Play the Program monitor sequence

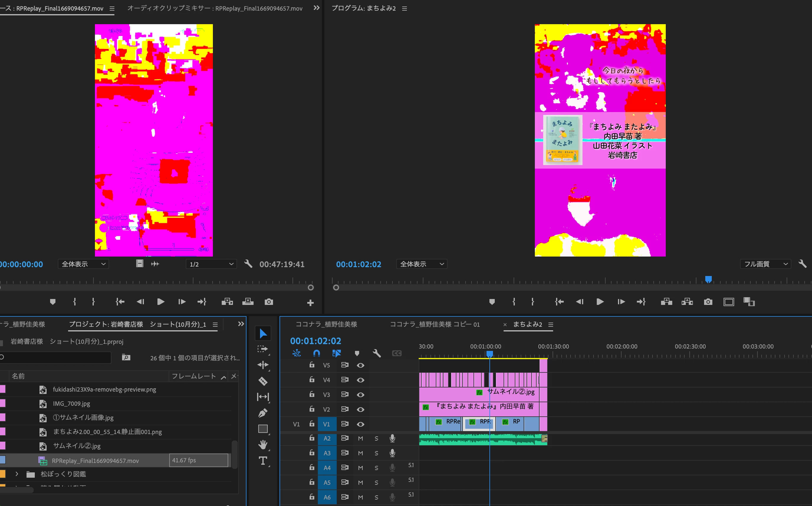click(600, 302)
